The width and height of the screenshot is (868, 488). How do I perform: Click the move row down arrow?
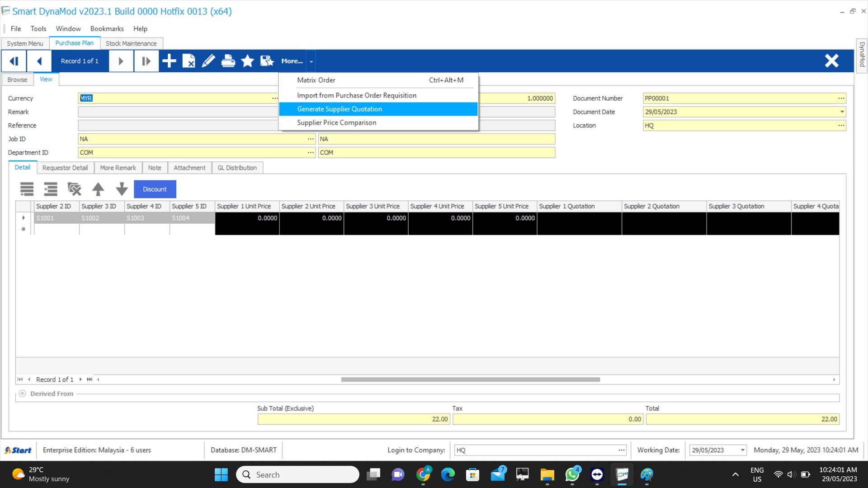[122, 189]
